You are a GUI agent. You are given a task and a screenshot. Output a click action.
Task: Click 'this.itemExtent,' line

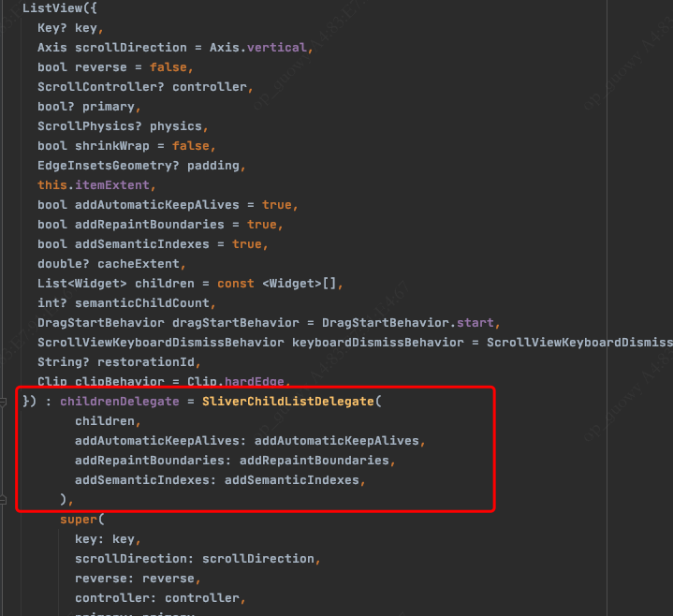[x=96, y=185]
